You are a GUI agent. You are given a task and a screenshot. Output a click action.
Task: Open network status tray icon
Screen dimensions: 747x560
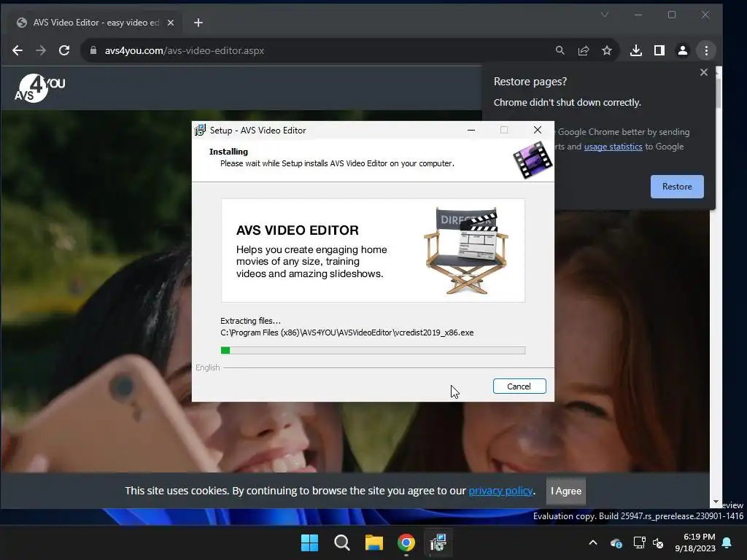(639, 542)
